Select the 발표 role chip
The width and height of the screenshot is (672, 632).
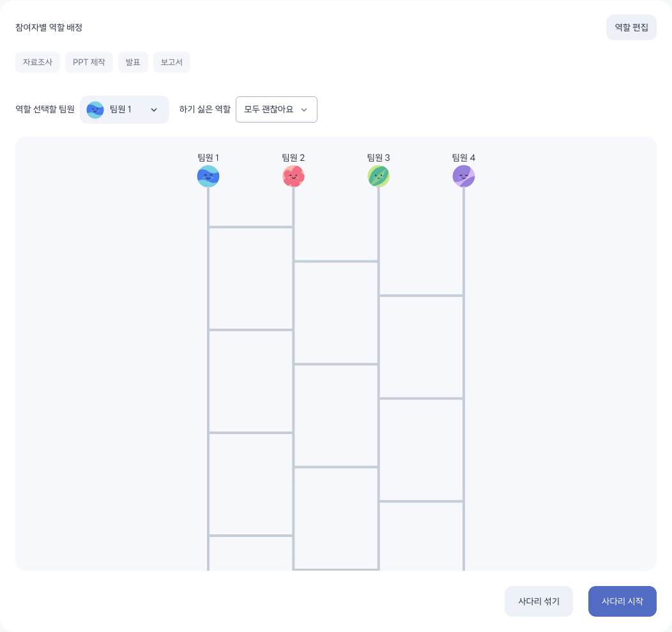point(133,62)
